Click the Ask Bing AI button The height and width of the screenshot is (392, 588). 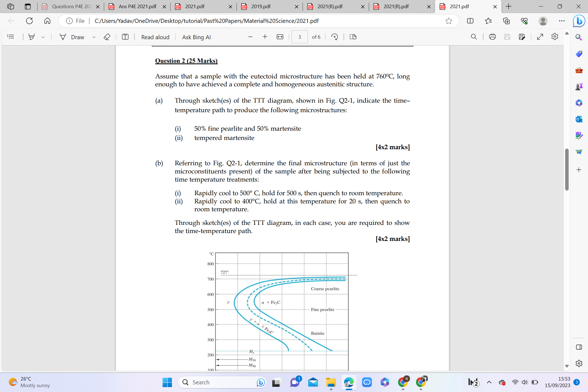(196, 37)
